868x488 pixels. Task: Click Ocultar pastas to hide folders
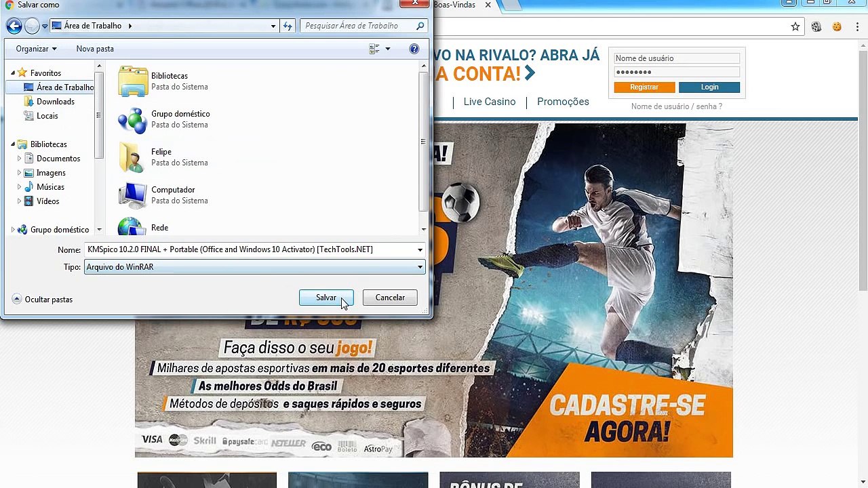tap(42, 300)
